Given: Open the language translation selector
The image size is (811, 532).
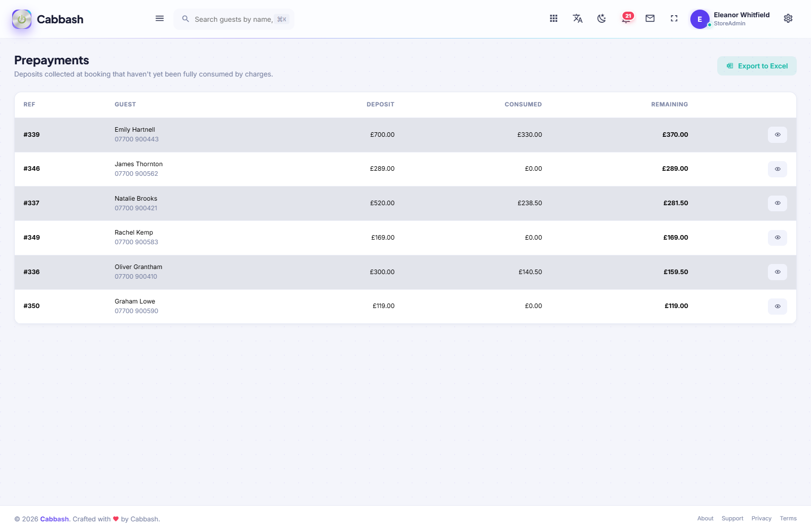Looking at the screenshot, I should pyautogui.click(x=577, y=19).
